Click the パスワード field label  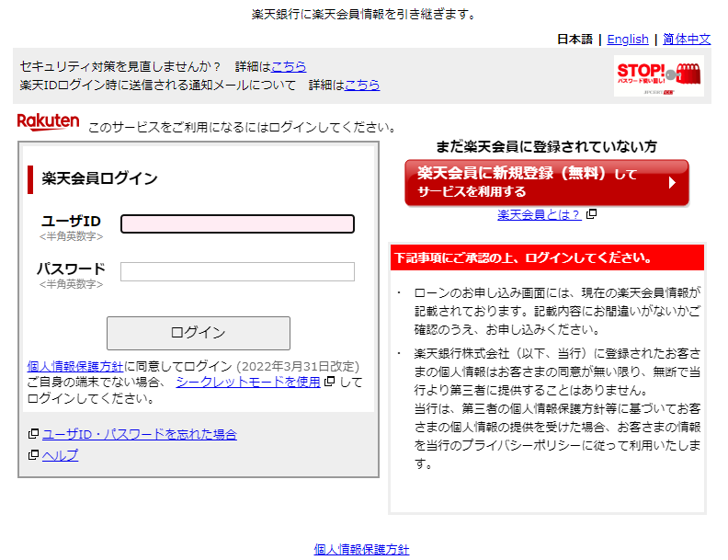click(71, 269)
